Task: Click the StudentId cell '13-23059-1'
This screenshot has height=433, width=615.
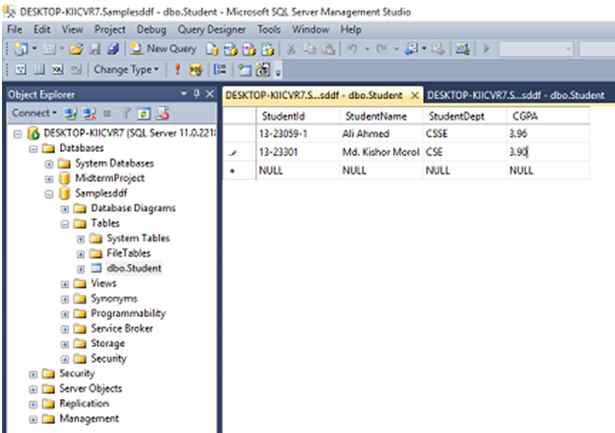Action: pos(298,134)
